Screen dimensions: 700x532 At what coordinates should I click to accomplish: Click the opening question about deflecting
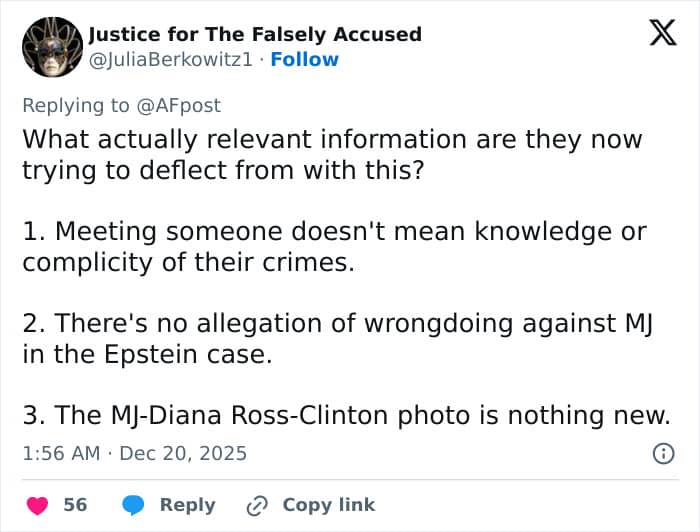coord(332,154)
